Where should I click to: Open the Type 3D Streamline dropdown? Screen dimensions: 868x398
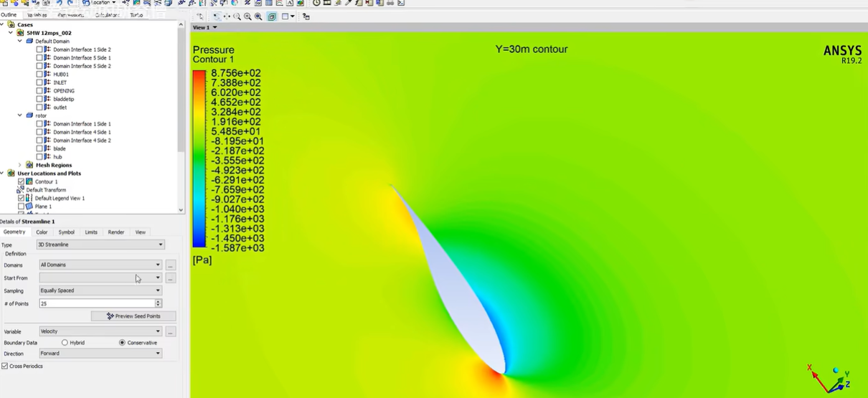[100, 245]
